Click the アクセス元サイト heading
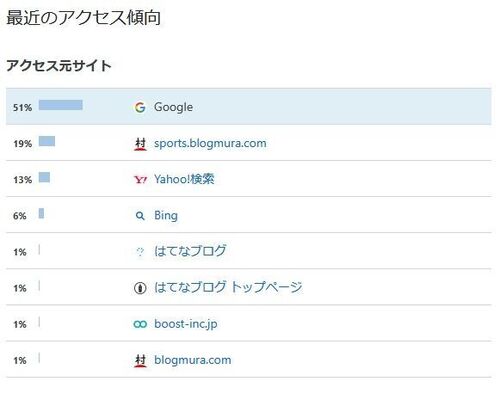500x412 pixels. (59, 65)
